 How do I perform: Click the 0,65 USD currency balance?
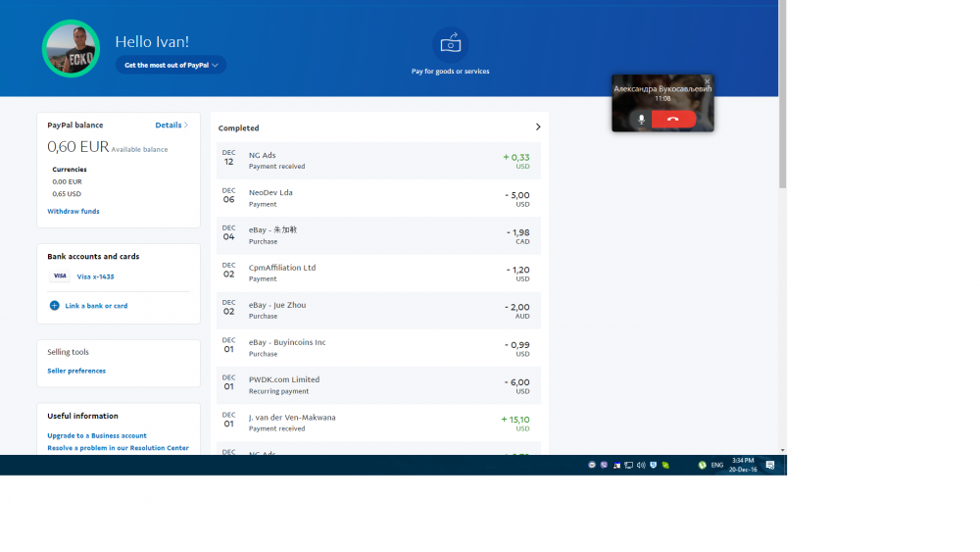pyautogui.click(x=67, y=194)
